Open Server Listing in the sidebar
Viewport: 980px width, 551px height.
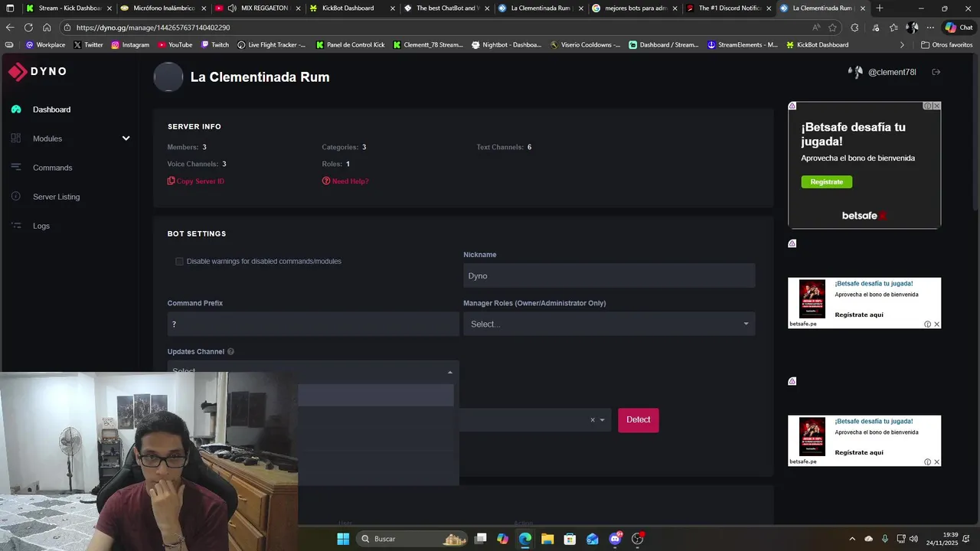coord(56,197)
